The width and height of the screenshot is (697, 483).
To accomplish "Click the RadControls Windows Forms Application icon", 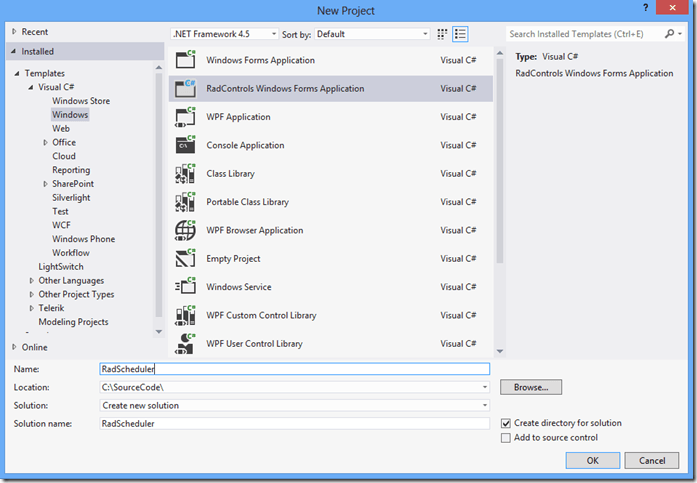I will 185,88.
